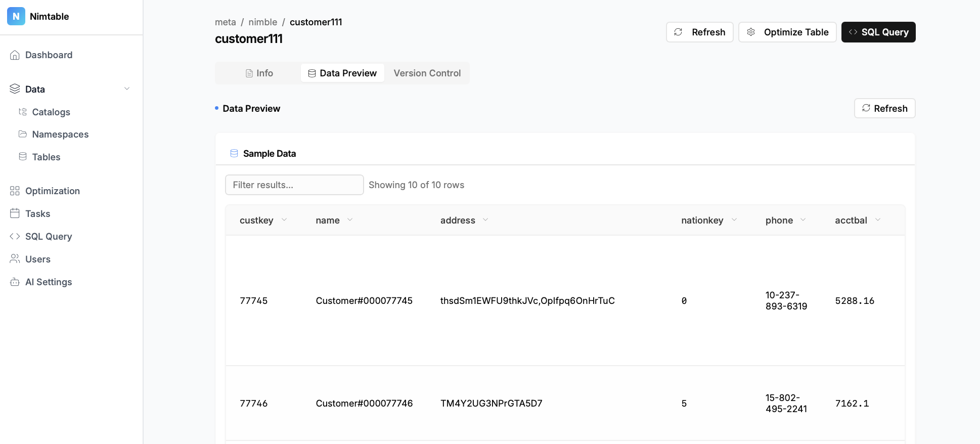Collapse the Data section chevron
This screenshot has width=980, height=444.
coord(127,89)
